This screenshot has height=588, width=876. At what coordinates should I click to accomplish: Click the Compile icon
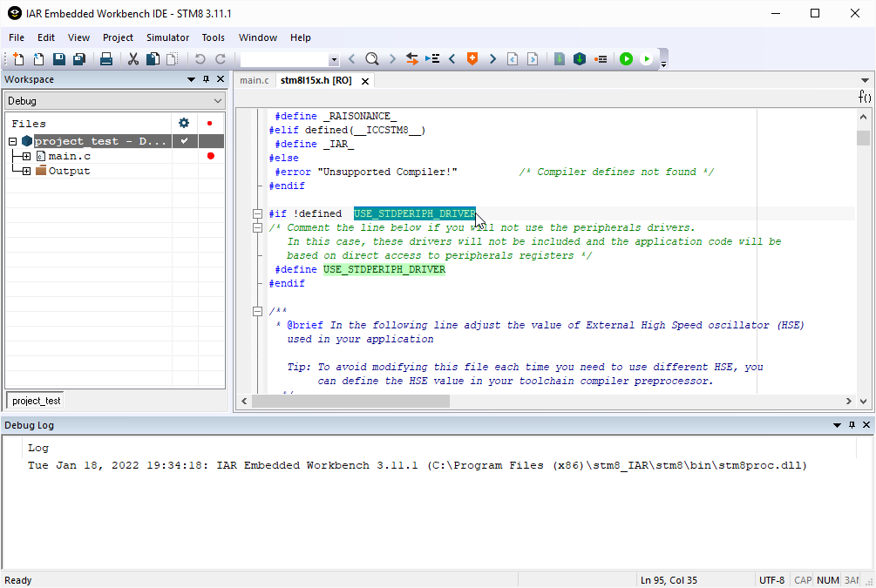(x=560, y=58)
